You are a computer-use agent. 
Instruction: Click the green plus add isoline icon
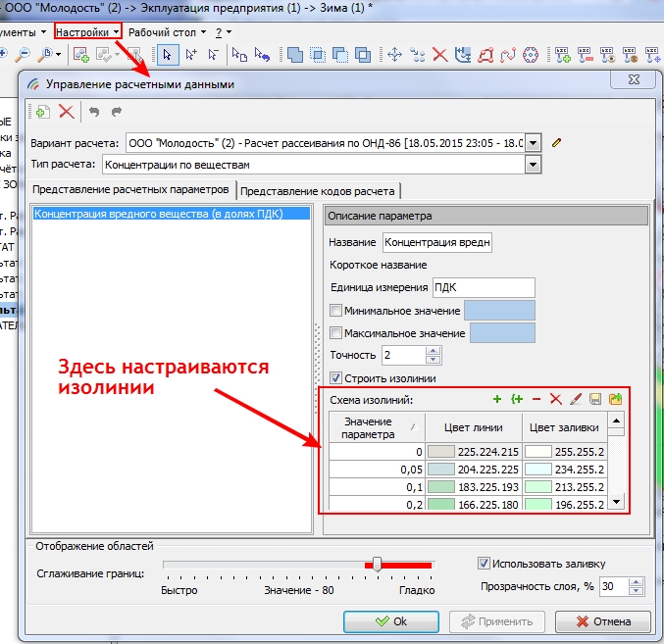click(x=497, y=399)
